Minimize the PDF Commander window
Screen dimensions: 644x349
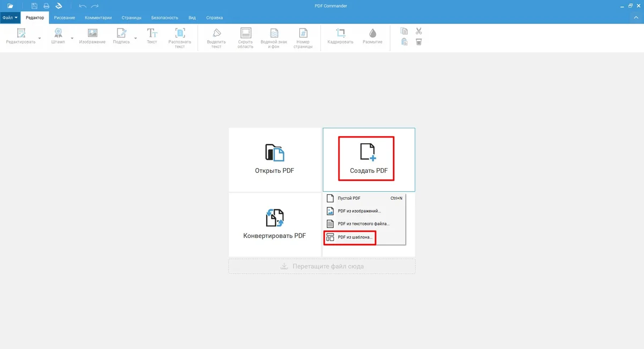(621, 6)
